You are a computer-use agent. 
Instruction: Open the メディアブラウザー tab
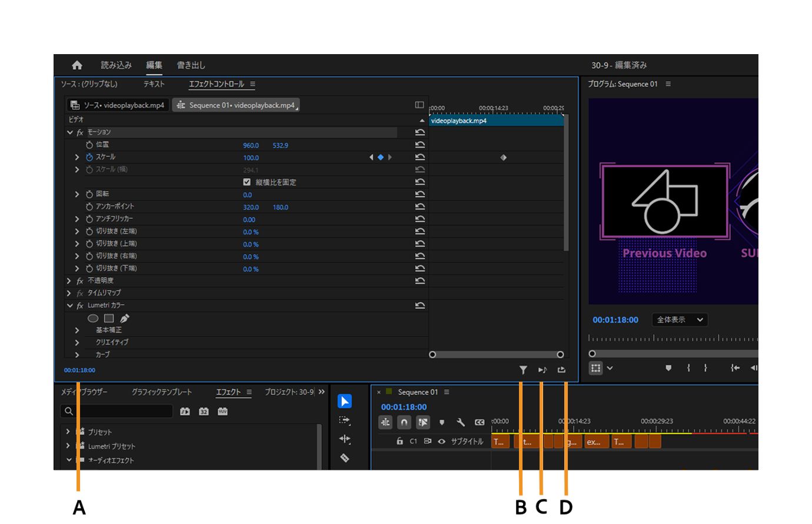84,392
